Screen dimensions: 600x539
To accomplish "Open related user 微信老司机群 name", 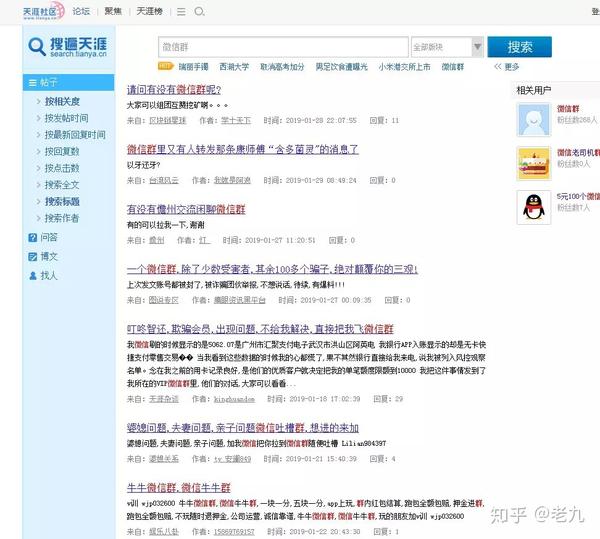I will tap(579, 153).
